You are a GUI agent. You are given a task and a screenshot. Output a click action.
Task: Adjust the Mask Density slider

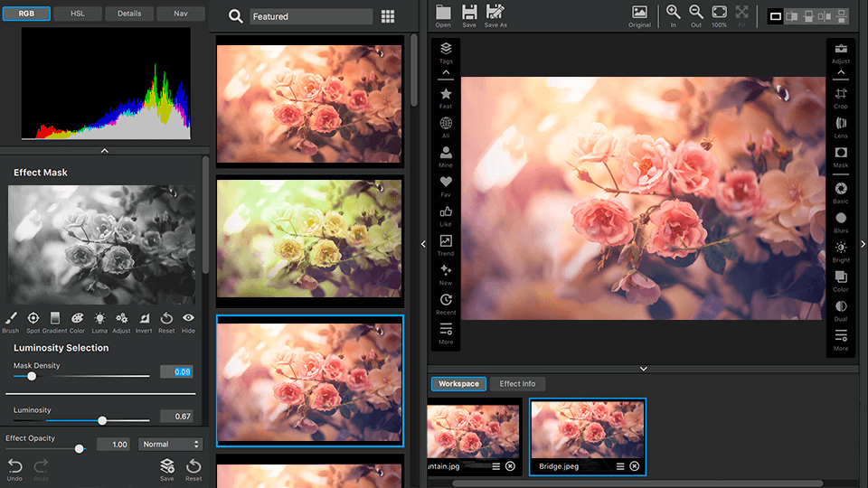pyautogui.click(x=32, y=376)
